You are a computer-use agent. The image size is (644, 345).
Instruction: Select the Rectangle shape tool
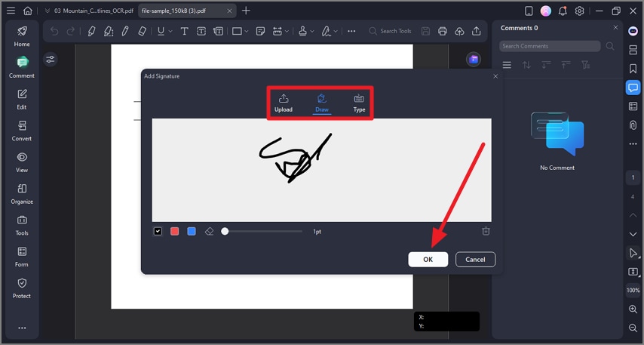(237, 31)
